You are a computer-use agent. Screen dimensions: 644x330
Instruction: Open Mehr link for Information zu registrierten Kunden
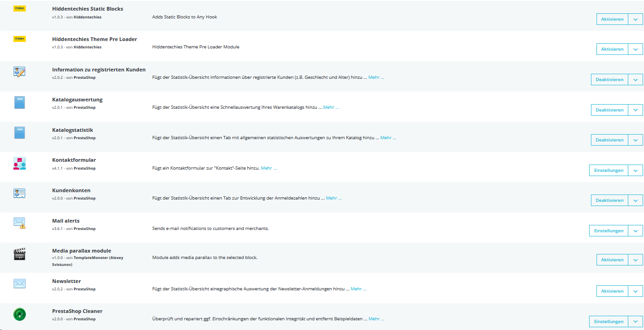click(x=376, y=77)
